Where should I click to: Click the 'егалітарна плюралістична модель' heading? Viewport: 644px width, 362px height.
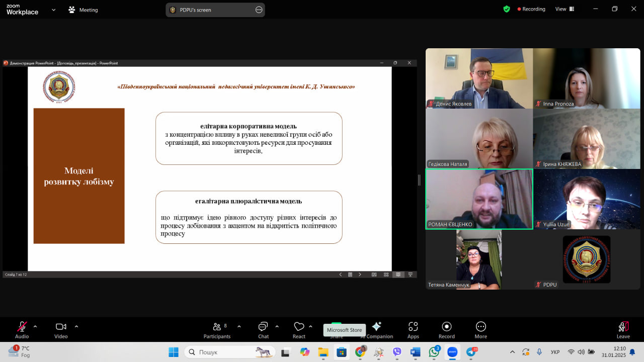(249, 201)
